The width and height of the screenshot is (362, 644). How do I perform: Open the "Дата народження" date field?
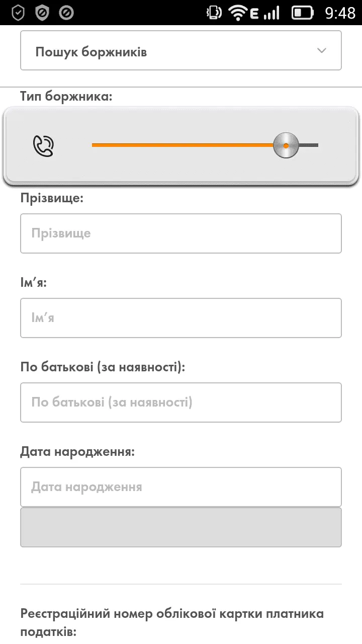[181, 487]
